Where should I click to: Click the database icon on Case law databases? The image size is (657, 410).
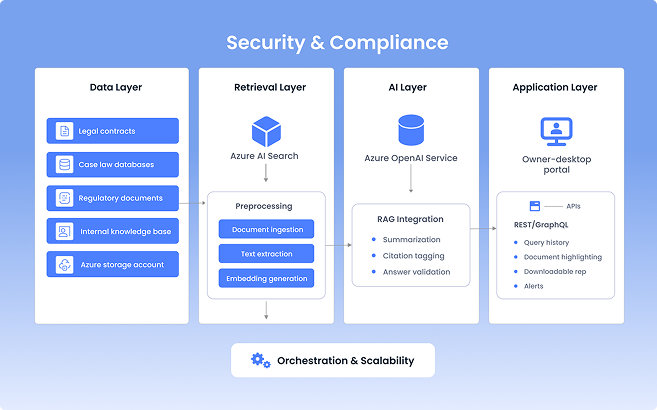65,165
